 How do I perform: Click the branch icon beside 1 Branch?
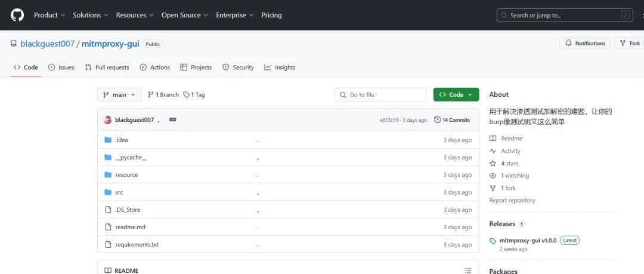click(x=151, y=95)
